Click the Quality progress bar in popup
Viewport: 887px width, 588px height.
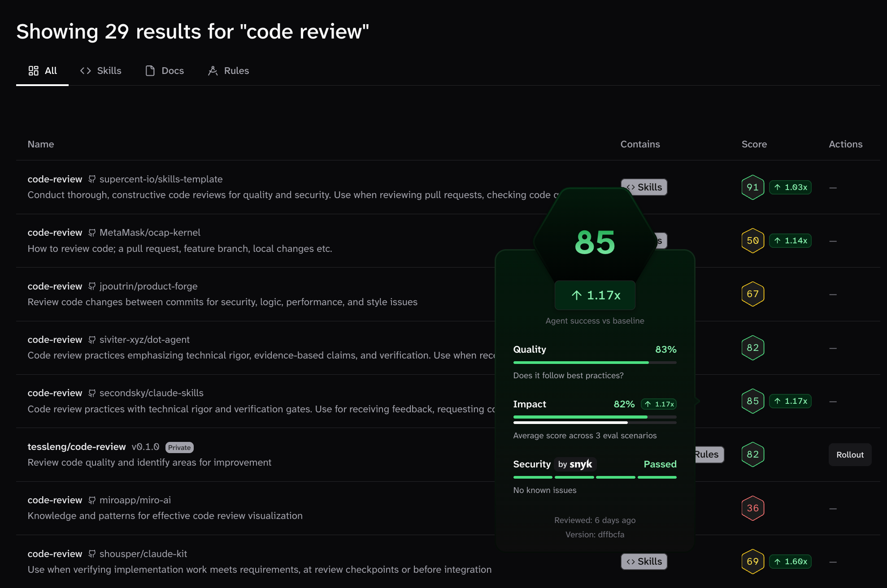[x=595, y=362]
